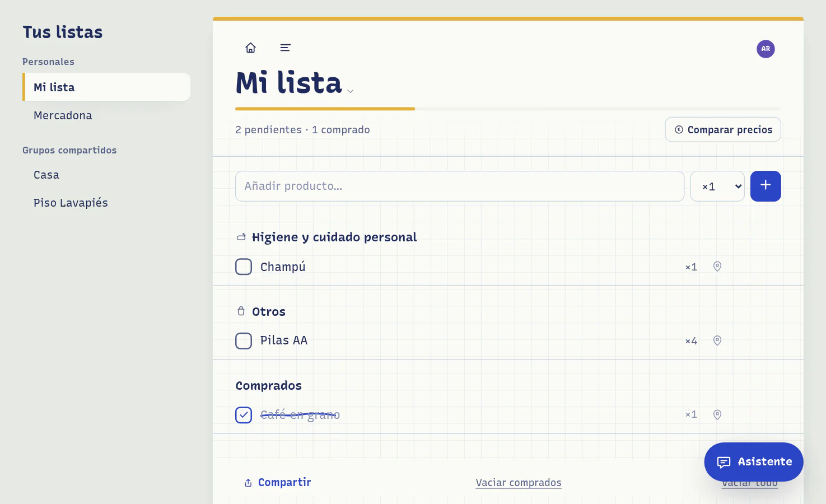Viewport: 826px width, 504px height.
Task: Open the ×1 quantity dropdown
Action: [717, 186]
